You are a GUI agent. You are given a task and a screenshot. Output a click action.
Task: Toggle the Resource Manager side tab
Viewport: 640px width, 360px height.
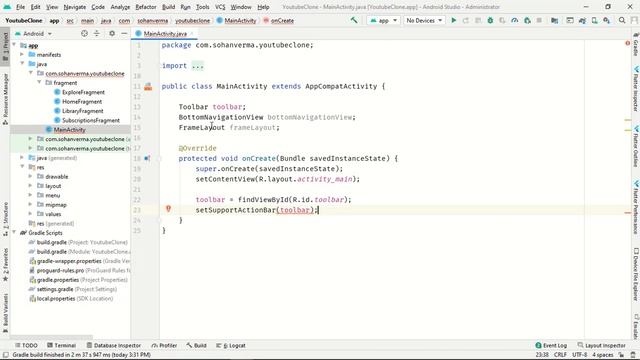5,99
